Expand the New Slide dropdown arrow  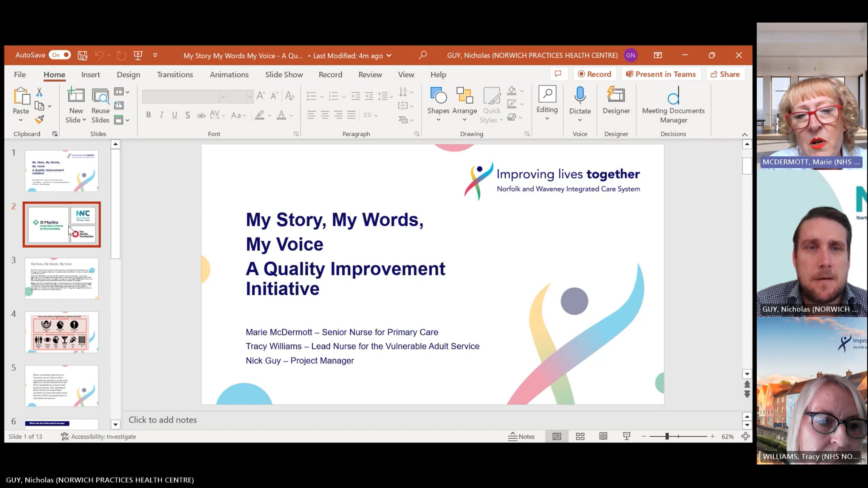[x=84, y=120]
